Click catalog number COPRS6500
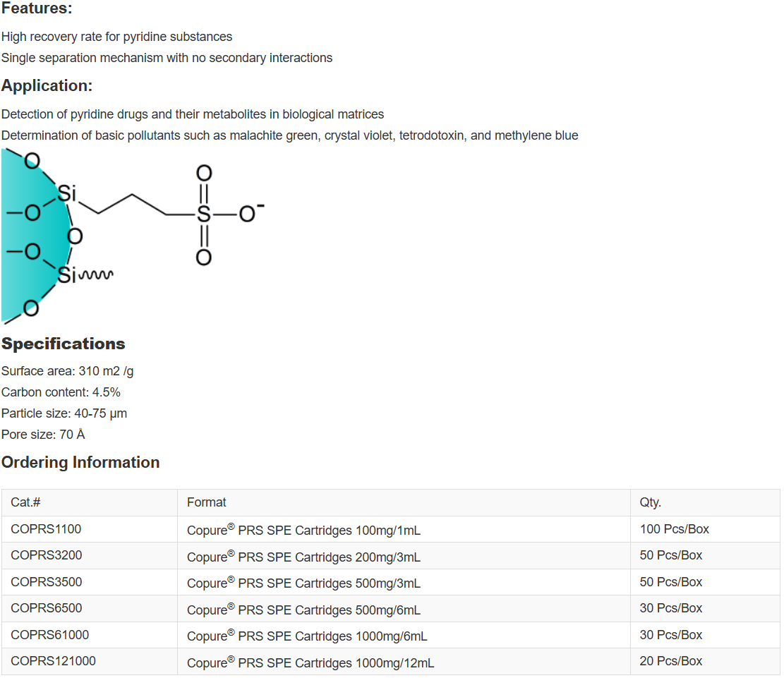 (x=46, y=608)
